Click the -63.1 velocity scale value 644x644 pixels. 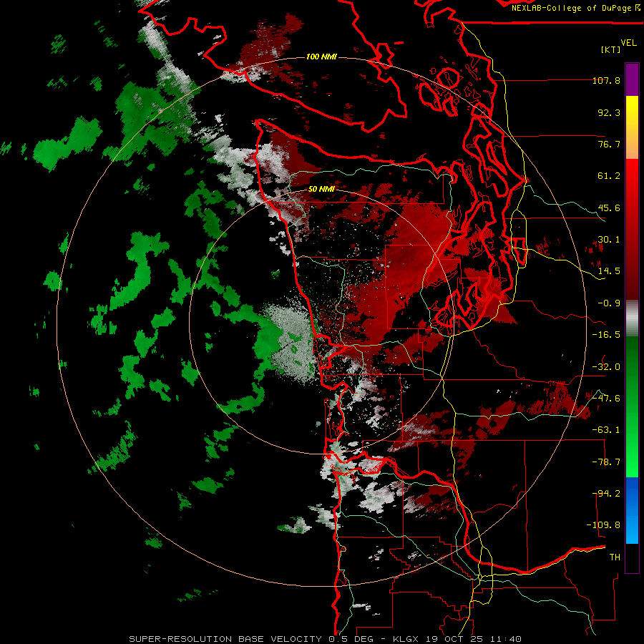click(x=606, y=430)
